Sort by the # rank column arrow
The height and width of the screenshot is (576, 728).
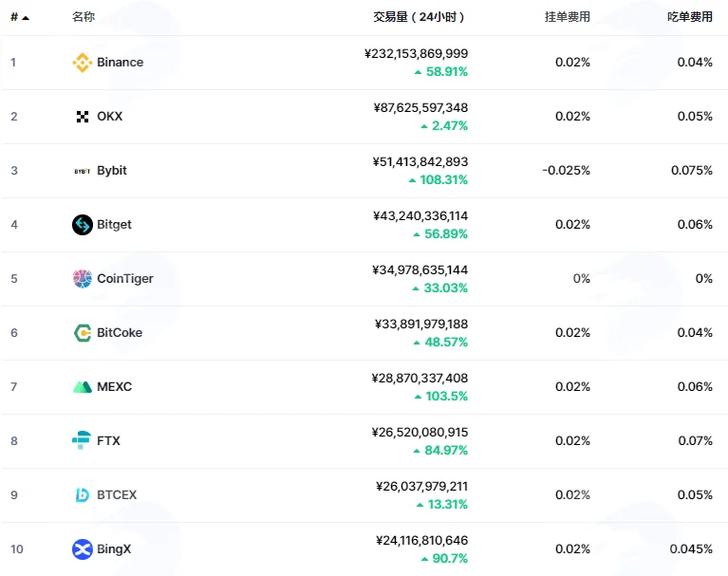coord(26,18)
